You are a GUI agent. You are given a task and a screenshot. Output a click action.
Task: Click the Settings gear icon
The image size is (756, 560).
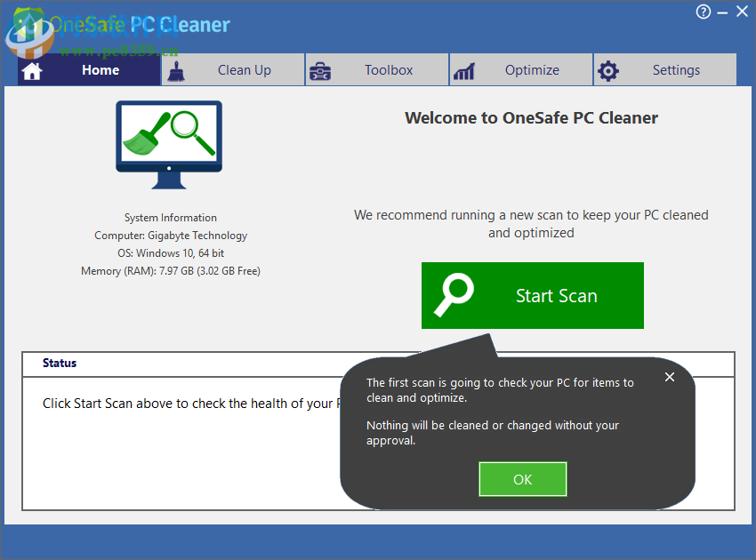click(608, 68)
